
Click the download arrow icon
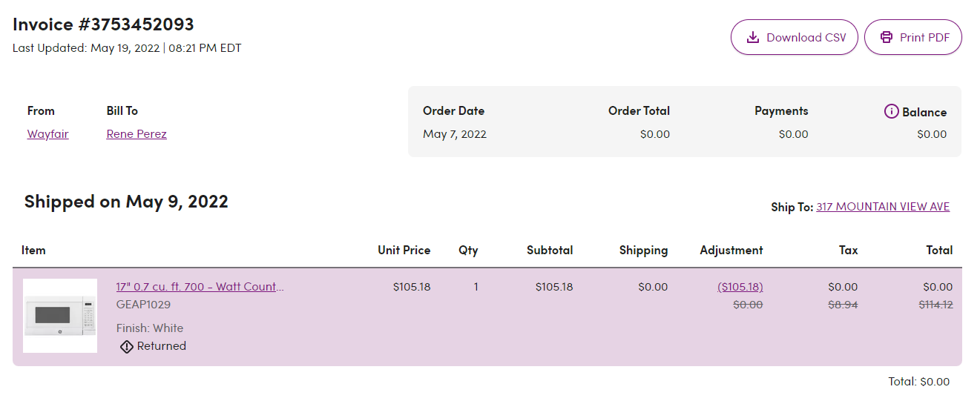tap(752, 37)
